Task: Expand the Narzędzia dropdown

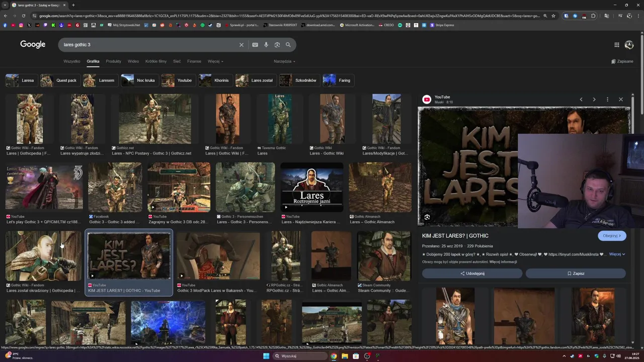Action: coord(284,61)
